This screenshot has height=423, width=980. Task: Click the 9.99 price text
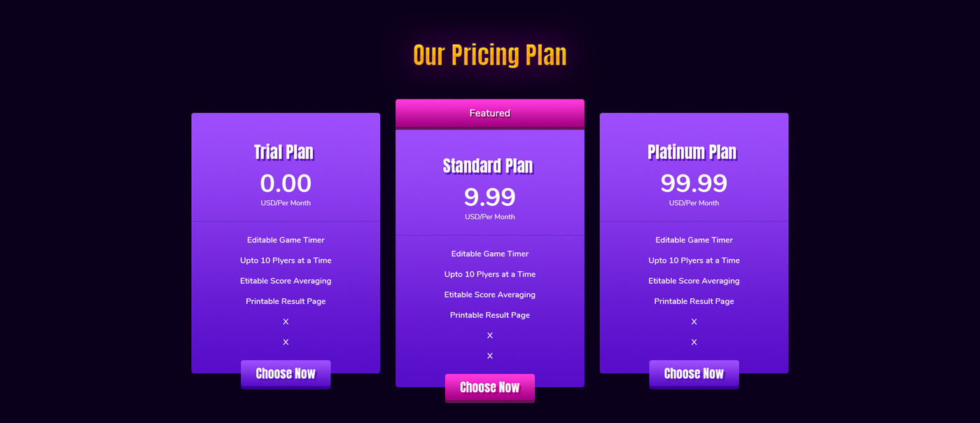click(x=490, y=197)
